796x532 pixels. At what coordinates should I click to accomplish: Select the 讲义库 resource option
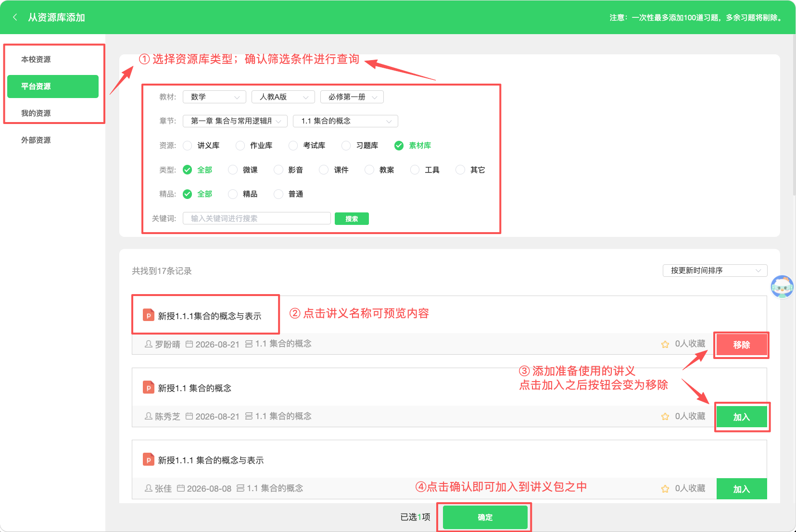[201, 145]
